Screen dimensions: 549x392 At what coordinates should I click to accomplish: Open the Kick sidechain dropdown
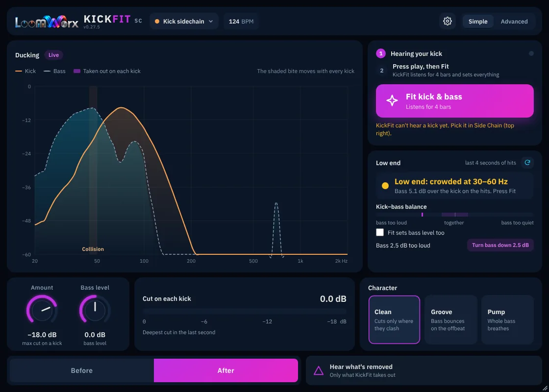[x=184, y=22]
